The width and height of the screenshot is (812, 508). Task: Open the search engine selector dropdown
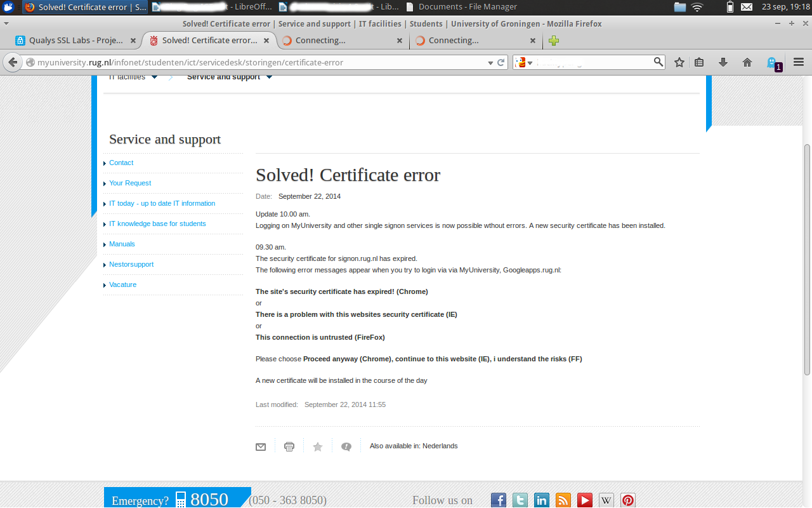(x=524, y=62)
